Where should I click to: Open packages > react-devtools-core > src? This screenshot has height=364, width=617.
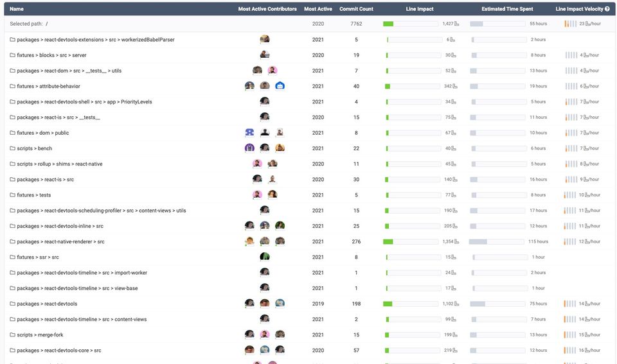[59, 351]
